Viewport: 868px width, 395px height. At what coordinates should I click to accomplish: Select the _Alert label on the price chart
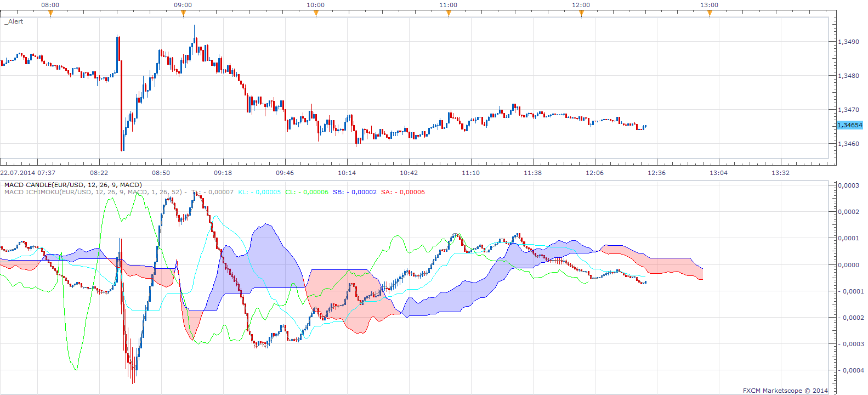coord(14,21)
